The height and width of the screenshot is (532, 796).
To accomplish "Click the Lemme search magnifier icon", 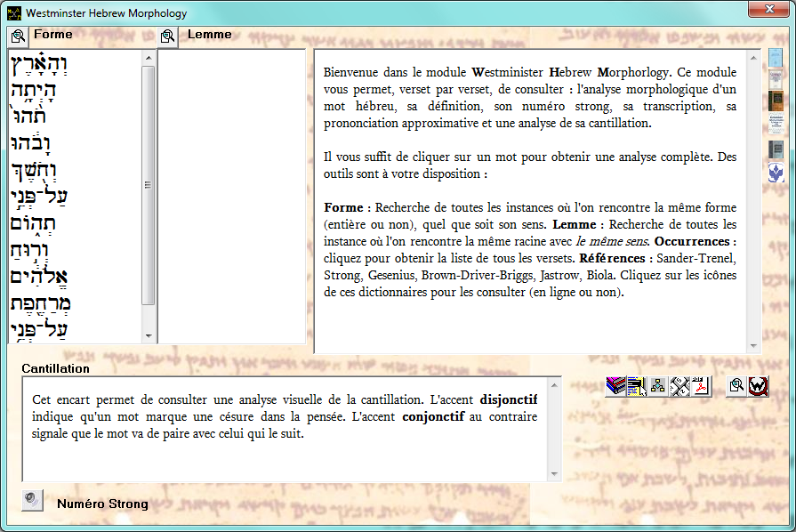I will (167, 36).
